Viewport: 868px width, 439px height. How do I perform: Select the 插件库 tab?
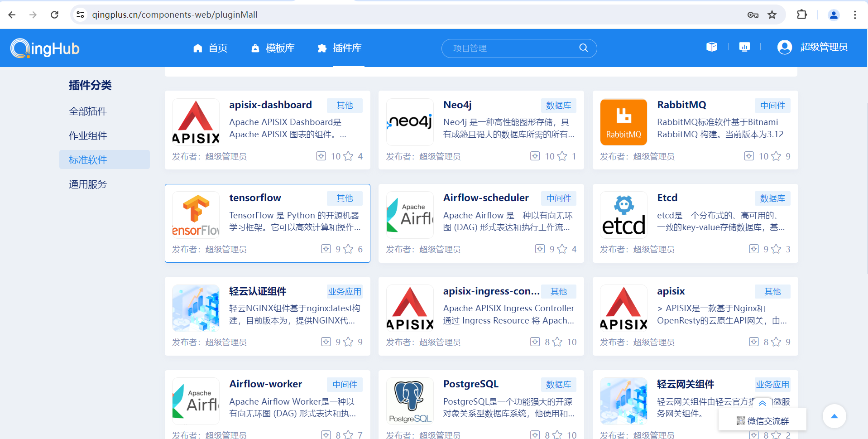pyautogui.click(x=340, y=48)
